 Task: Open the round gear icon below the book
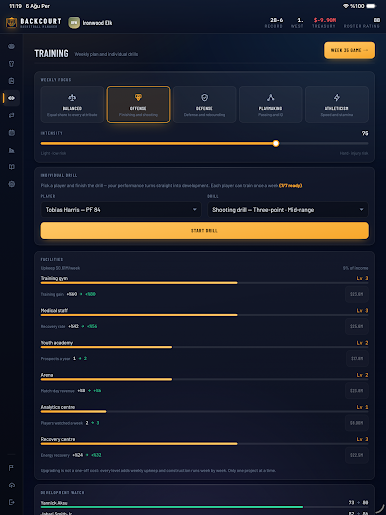pyautogui.click(x=11, y=184)
